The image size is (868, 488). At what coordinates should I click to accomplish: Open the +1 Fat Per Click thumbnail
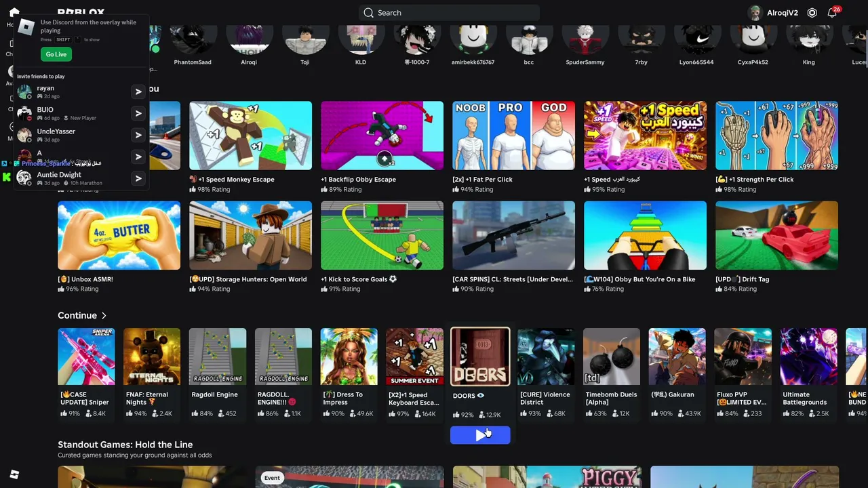click(513, 136)
